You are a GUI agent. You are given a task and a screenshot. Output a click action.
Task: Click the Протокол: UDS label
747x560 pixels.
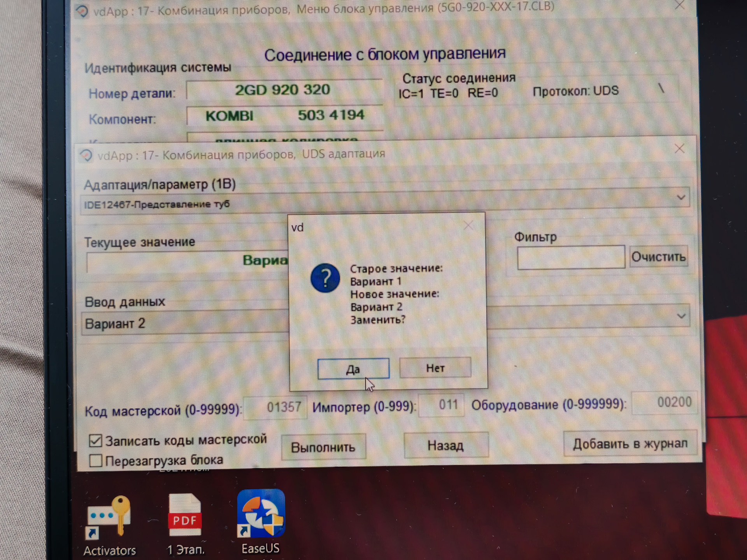[x=575, y=91]
